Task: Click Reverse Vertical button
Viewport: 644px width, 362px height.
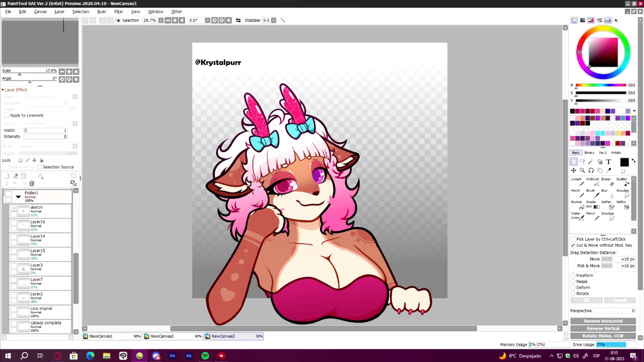Action: (x=603, y=329)
